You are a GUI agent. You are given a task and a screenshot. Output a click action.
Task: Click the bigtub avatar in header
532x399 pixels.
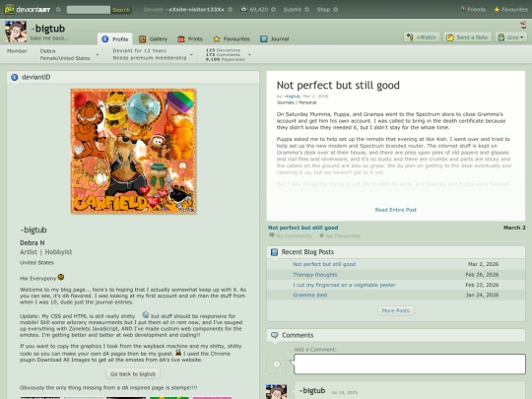tap(16, 32)
